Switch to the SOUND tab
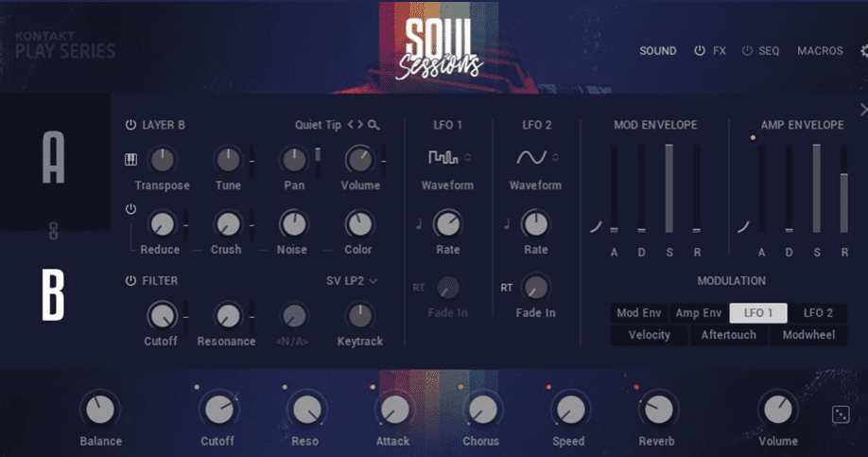The image size is (868, 457). (x=658, y=51)
